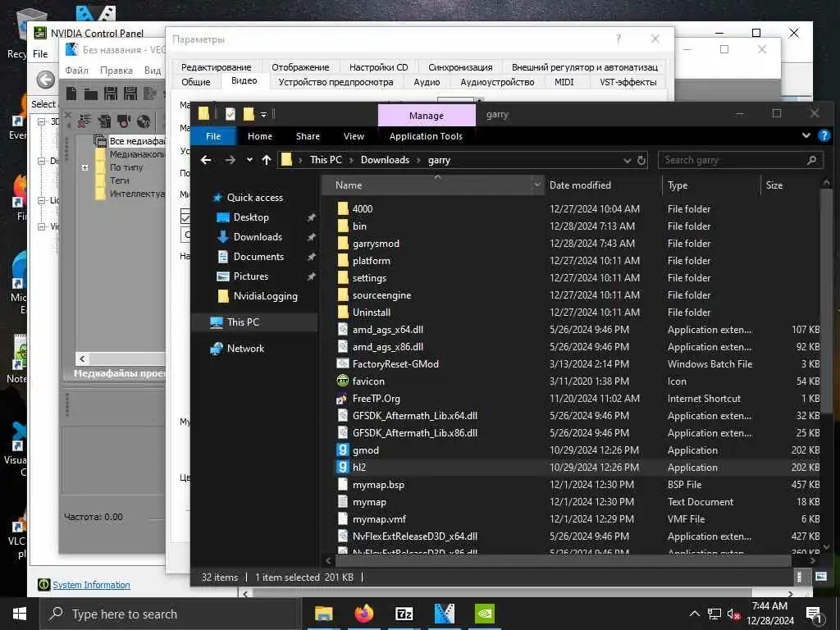This screenshot has height=630, width=840.
Task: Open Name column filter dropdown arrow
Action: [x=537, y=185]
